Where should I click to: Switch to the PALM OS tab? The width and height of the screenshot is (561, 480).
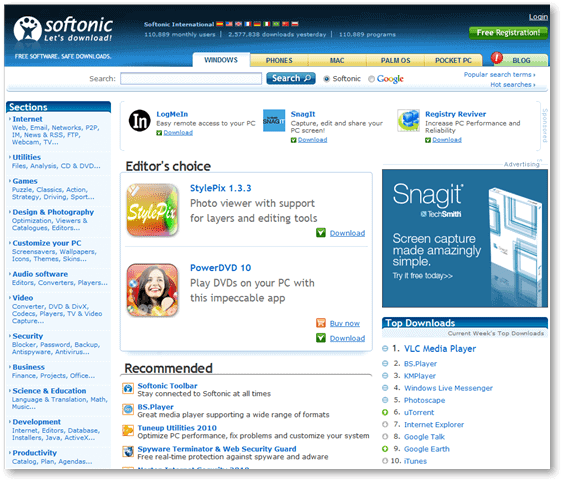pos(395,60)
